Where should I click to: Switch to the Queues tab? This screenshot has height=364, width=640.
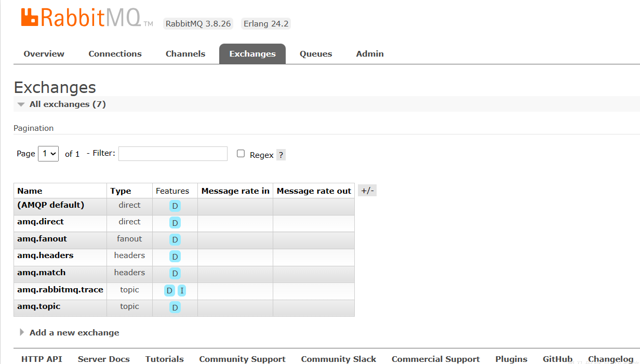coord(315,54)
